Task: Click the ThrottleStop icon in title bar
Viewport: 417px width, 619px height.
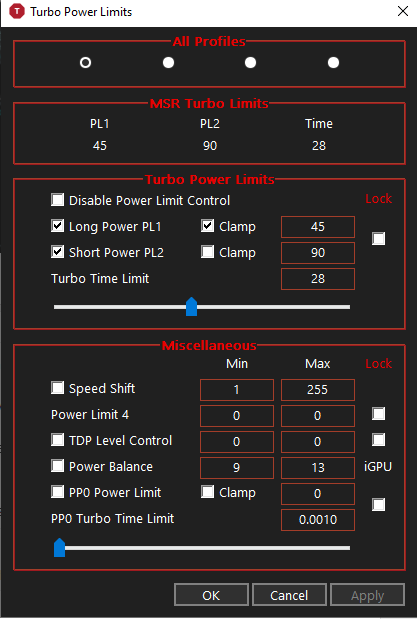Action: [x=17, y=11]
